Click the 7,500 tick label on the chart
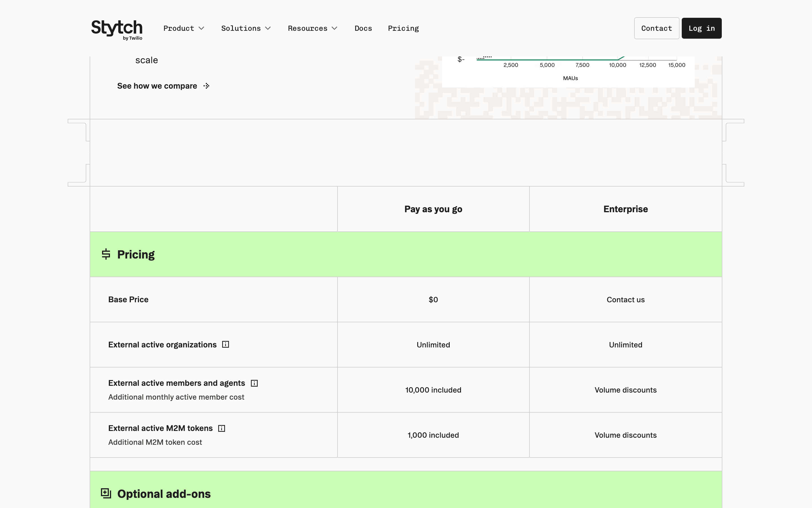The image size is (812, 508). 582,65
